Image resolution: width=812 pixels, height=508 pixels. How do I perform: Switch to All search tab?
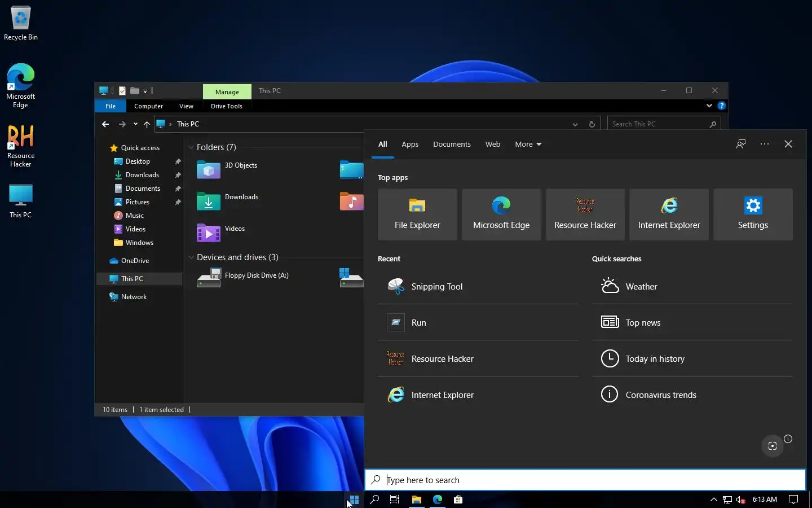click(x=382, y=144)
